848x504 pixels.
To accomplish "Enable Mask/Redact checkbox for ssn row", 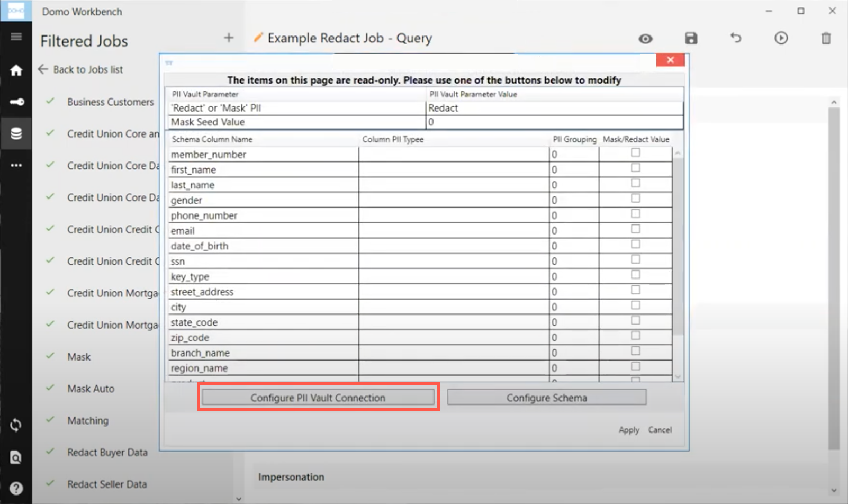I will click(x=635, y=259).
